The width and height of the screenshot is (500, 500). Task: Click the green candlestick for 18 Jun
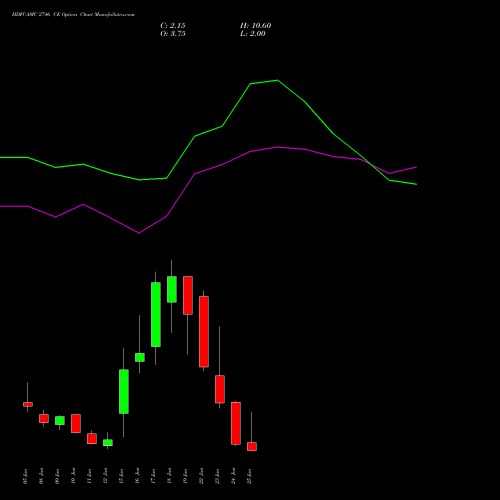[172, 289]
